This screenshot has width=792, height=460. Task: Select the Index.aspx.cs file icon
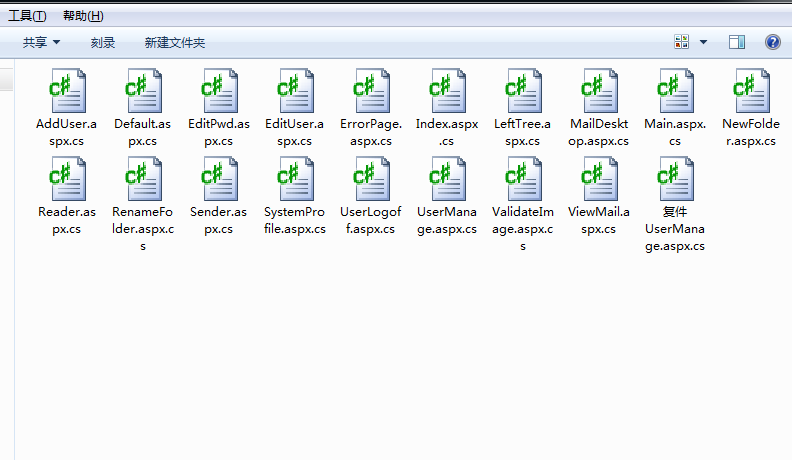point(447,91)
